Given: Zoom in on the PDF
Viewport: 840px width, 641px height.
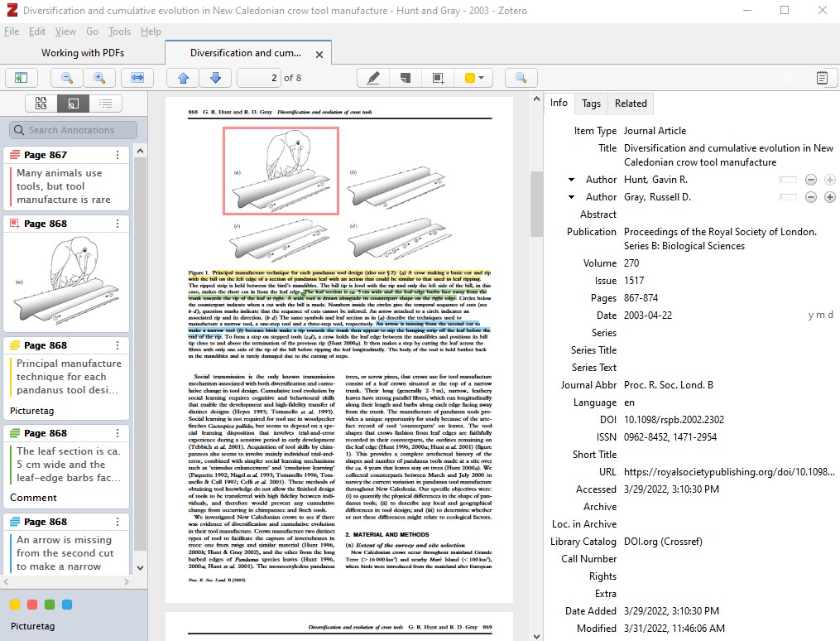Looking at the screenshot, I should tap(99, 78).
